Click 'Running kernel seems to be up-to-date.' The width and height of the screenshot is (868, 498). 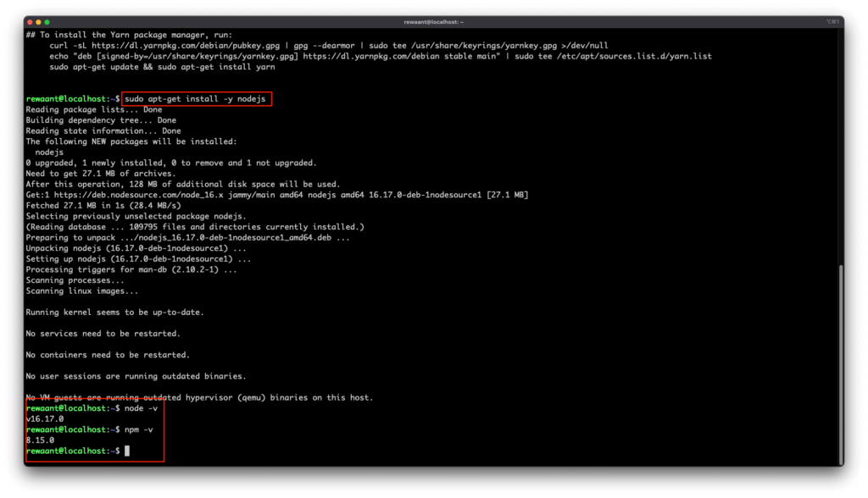click(x=114, y=312)
